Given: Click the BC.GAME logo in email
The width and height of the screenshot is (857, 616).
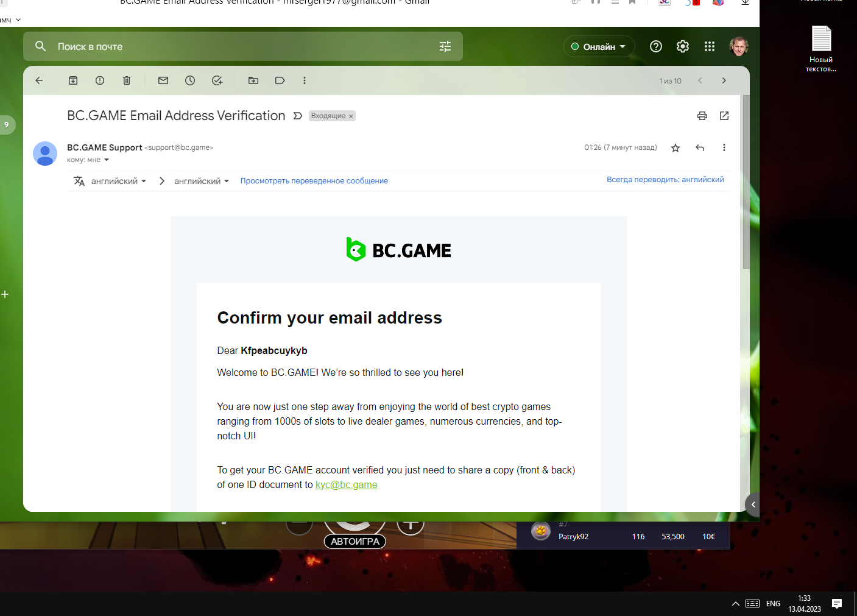Looking at the screenshot, I should [x=399, y=250].
